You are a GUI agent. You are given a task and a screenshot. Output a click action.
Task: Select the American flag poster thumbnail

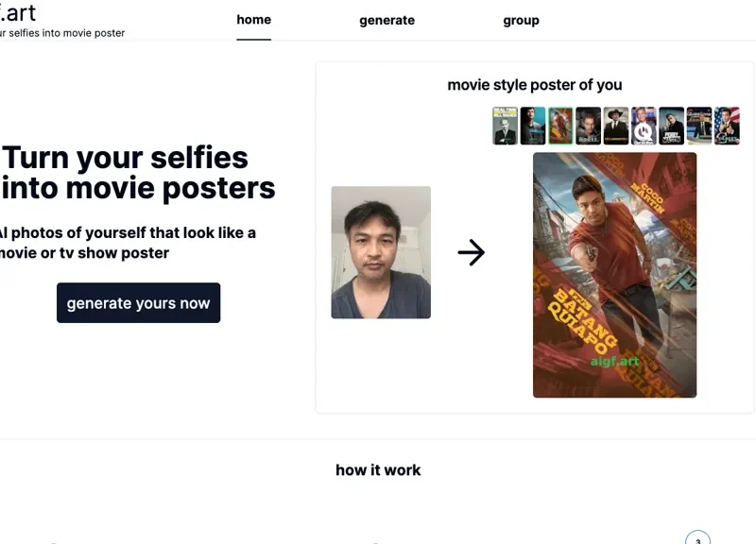coord(727,126)
